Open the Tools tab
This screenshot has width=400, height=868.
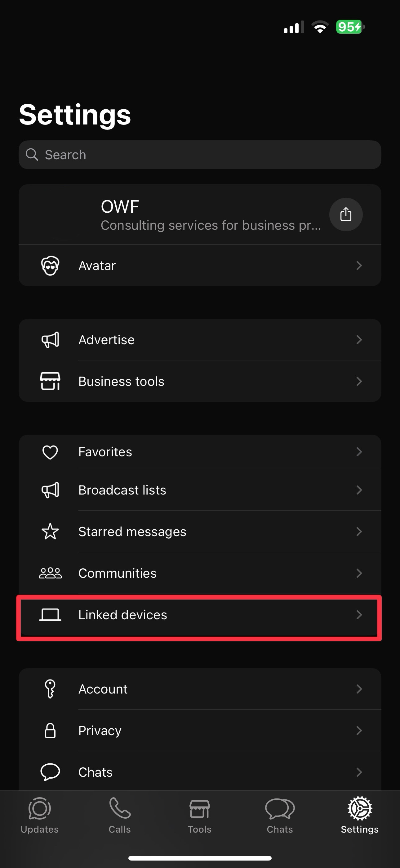[x=200, y=815]
